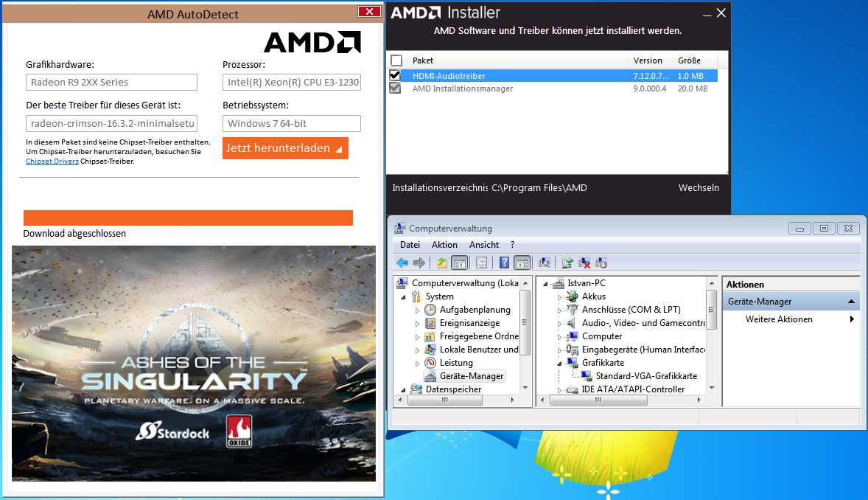Click Wechseln to change install directory
This screenshot has height=500, width=868.
coord(699,188)
